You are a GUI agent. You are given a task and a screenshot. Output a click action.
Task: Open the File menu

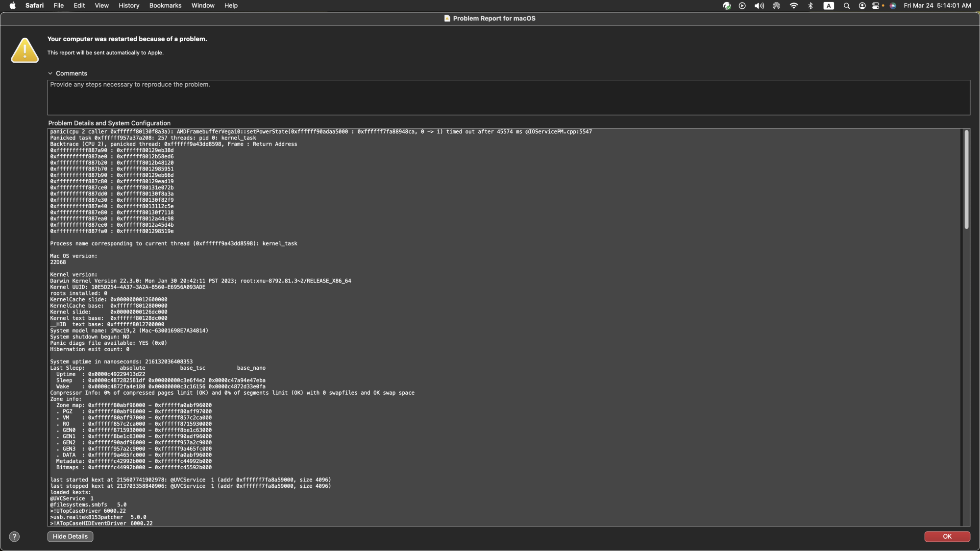tap(59, 5)
